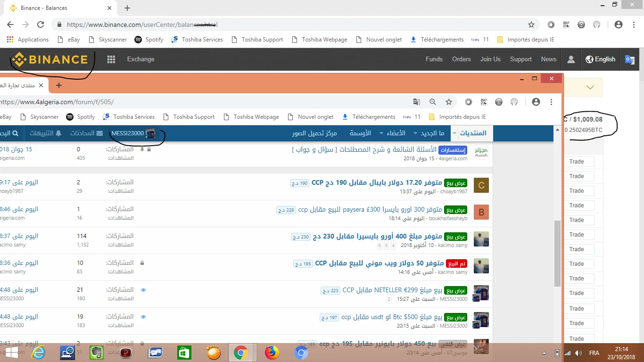644x362 pixels.
Task: Click zoom magnifier icon in forum address bar
Action: click(432, 102)
